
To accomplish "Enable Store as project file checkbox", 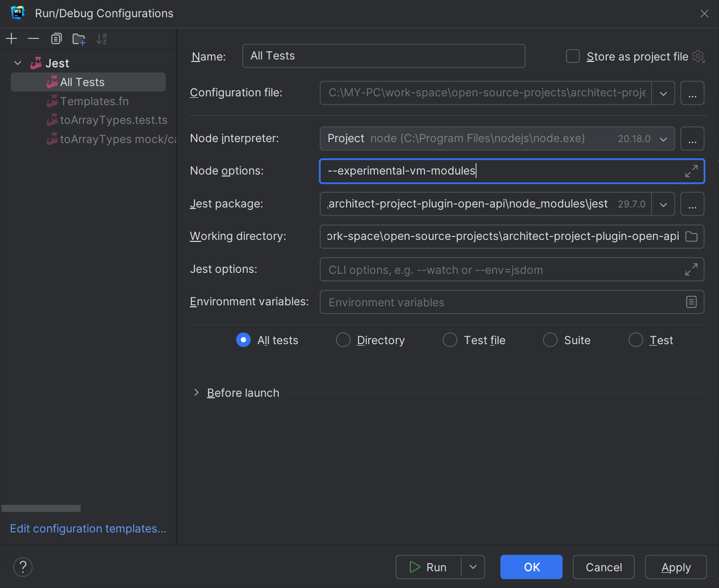I will pyautogui.click(x=573, y=56).
